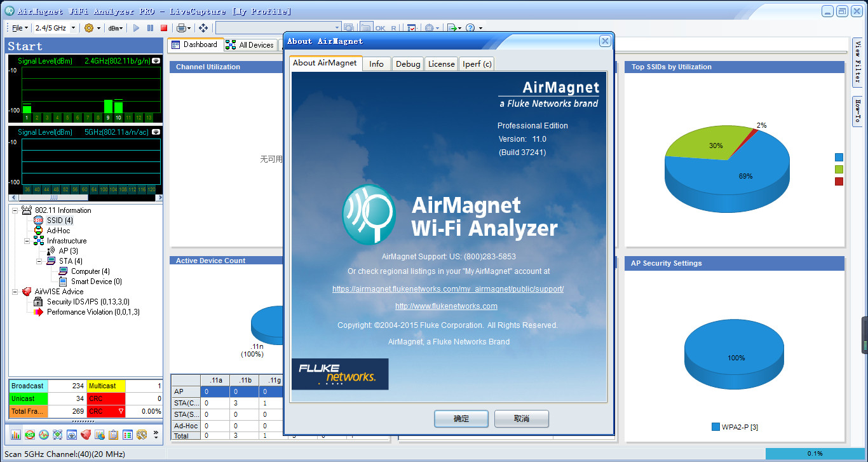Click the Performance Violation arrow icon
The height and width of the screenshot is (462, 868).
click(x=38, y=312)
